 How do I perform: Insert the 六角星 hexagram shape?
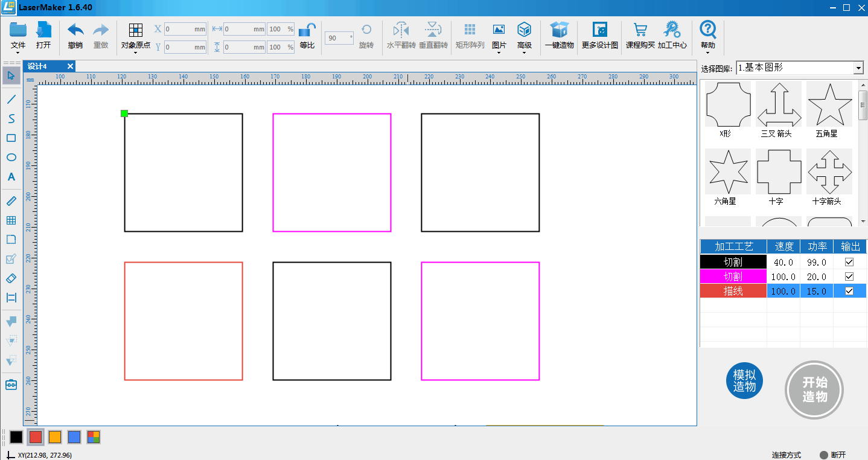[x=728, y=171]
